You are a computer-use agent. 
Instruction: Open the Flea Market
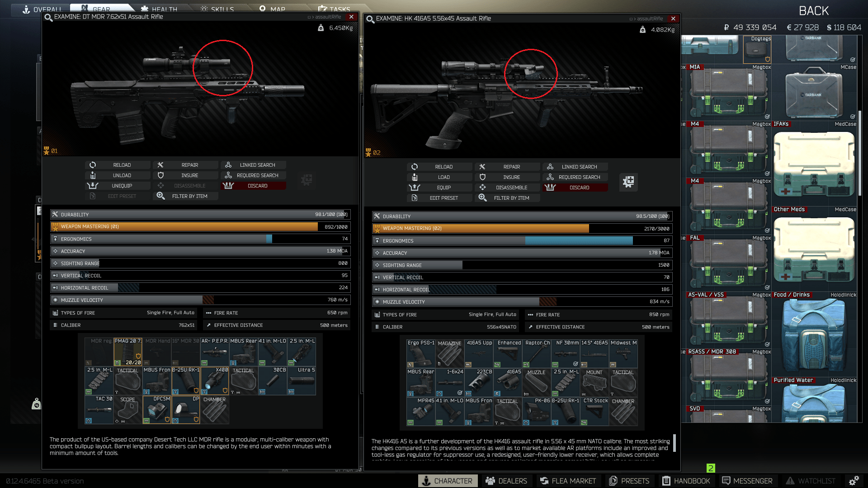[x=568, y=481]
